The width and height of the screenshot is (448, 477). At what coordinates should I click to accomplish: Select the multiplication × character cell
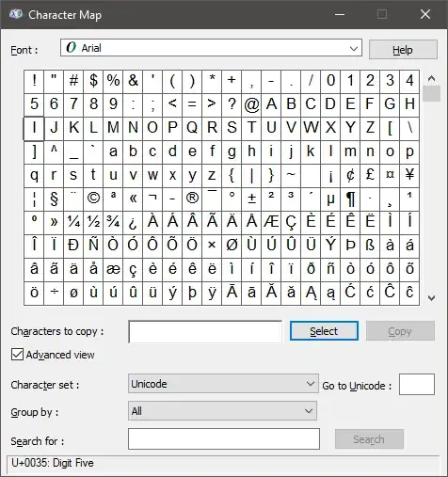click(212, 246)
